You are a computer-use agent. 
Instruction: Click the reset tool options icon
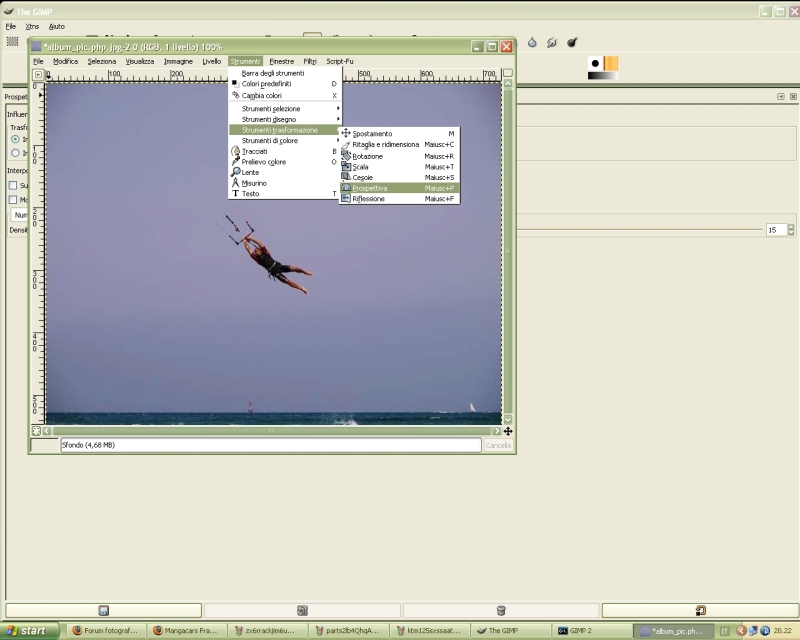click(700, 610)
